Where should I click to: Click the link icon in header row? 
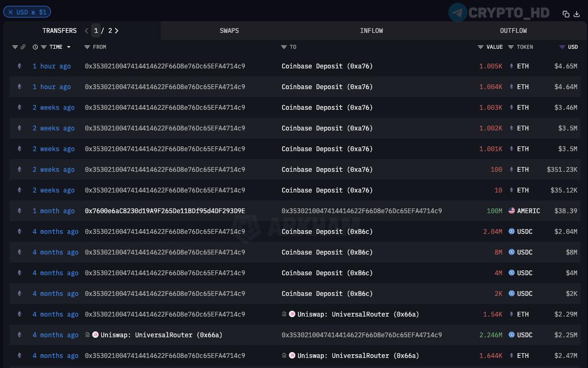click(x=23, y=47)
